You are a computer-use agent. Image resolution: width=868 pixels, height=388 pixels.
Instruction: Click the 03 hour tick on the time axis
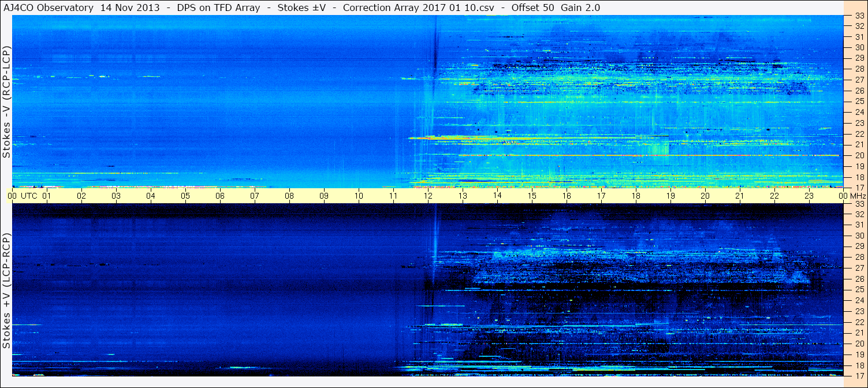pyautogui.click(x=116, y=196)
